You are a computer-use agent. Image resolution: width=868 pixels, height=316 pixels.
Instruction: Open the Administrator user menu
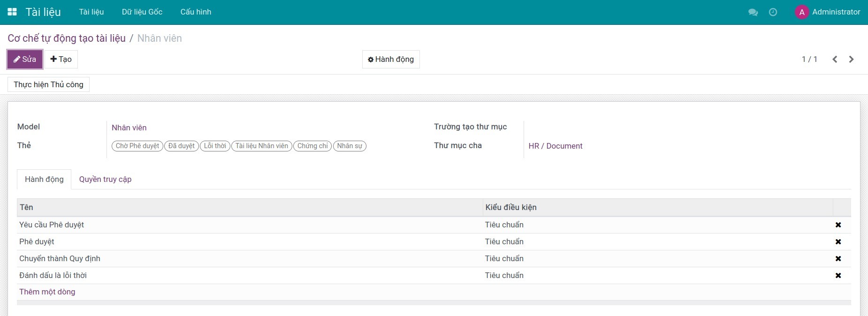(836, 12)
